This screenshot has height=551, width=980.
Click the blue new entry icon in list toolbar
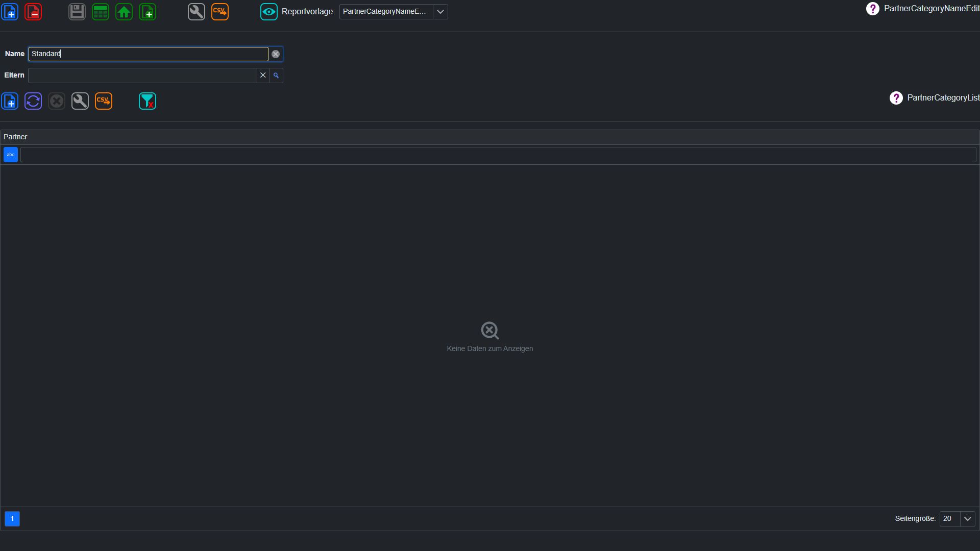click(10, 101)
